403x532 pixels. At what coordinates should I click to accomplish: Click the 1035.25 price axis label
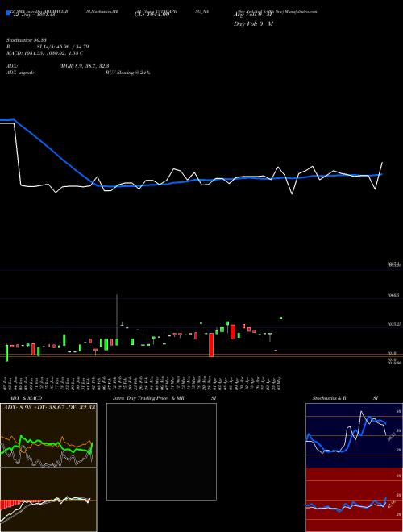point(395,324)
